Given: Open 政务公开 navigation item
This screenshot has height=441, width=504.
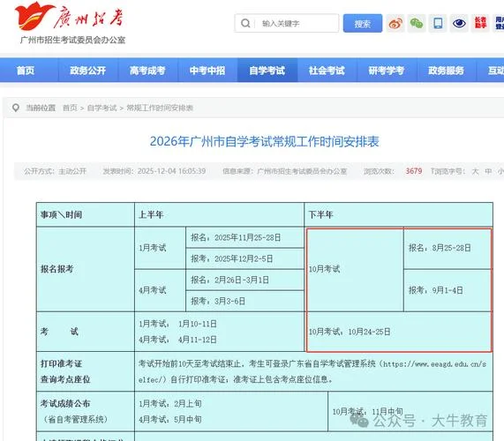Looking at the screenshot, I should (87, 71).
